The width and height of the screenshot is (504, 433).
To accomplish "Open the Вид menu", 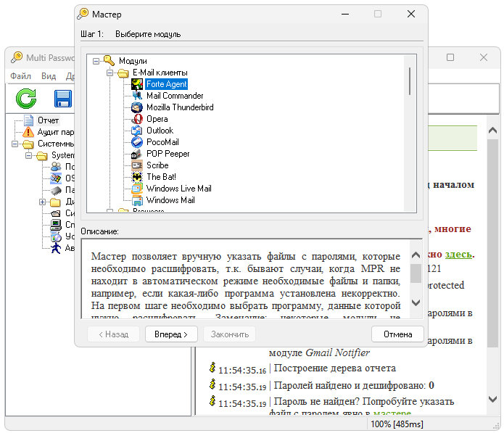I will click(x=49, y=76).
